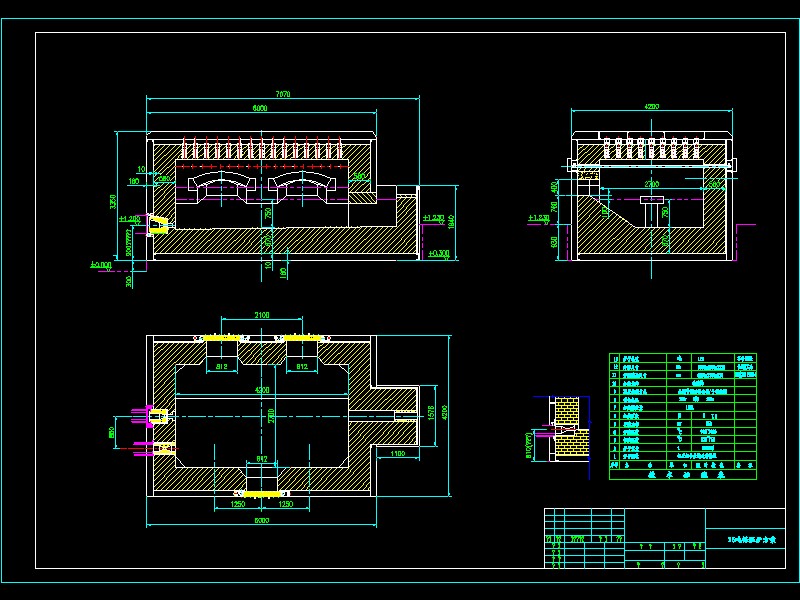The height and width of the screenshot is (600, 800).
Task: Click the 300 dimension below ground marker
Action: click(129, 281)
